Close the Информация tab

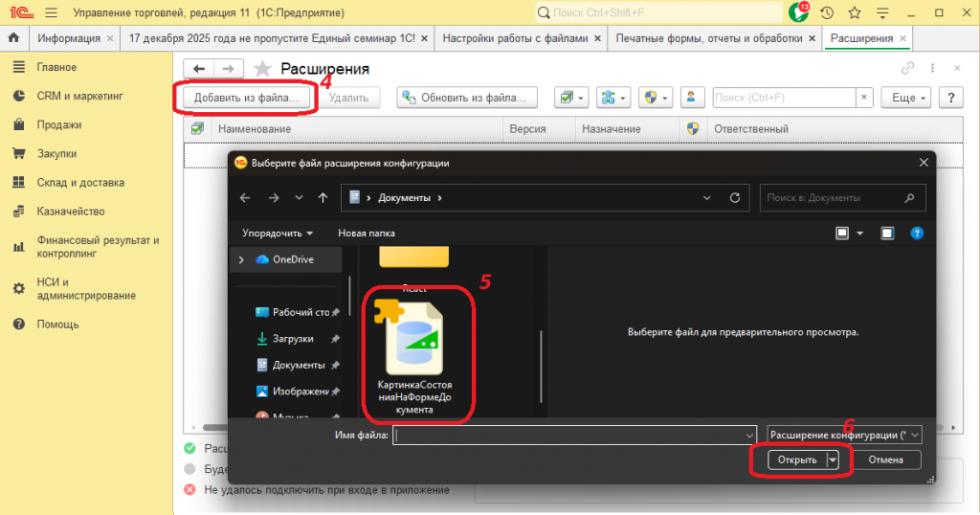[110, 38]
